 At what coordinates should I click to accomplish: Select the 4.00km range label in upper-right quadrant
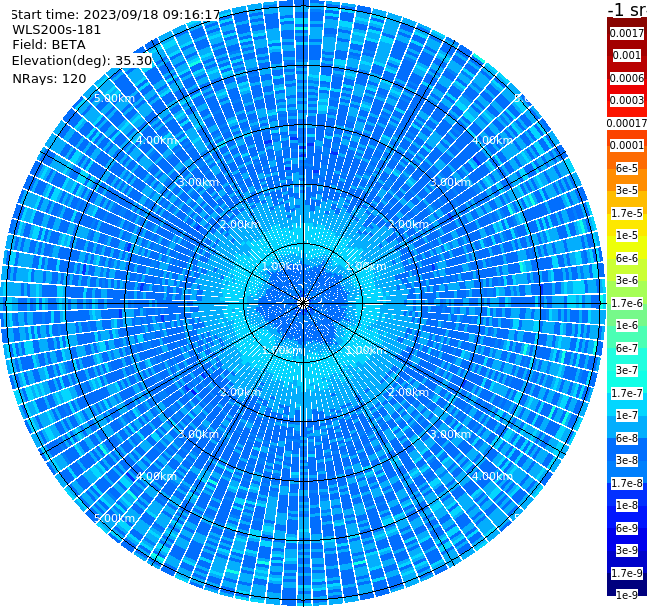493,140
